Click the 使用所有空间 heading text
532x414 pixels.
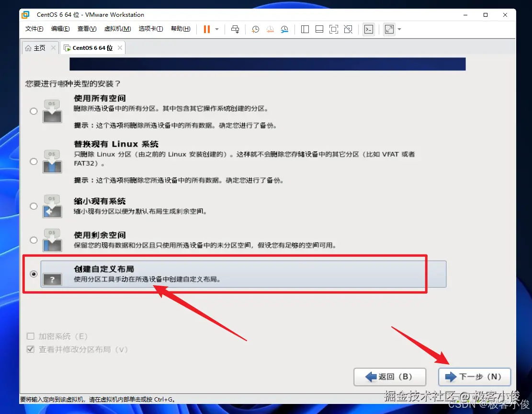(x=100, y=98)
